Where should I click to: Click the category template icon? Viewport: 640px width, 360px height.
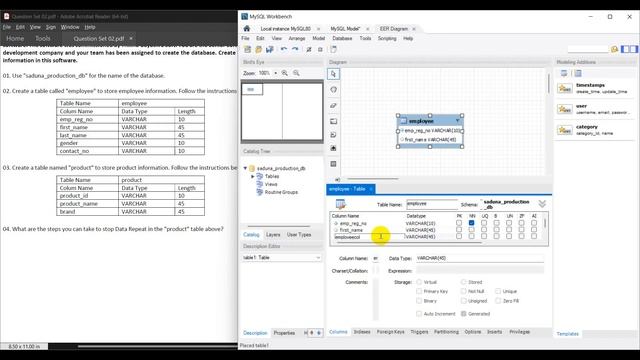click(565, 130)
